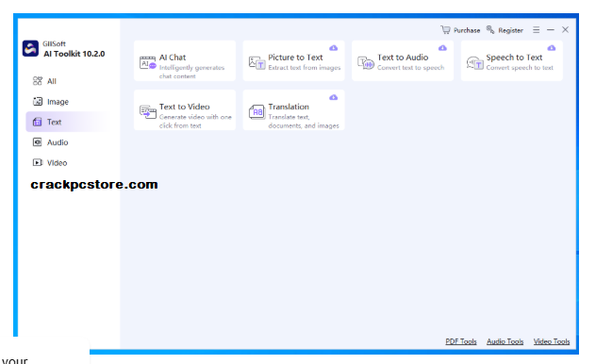This screenshot has height=364, width=596.
Task: Select the All category icon in sidebar
Action: [x=38, y=81]
